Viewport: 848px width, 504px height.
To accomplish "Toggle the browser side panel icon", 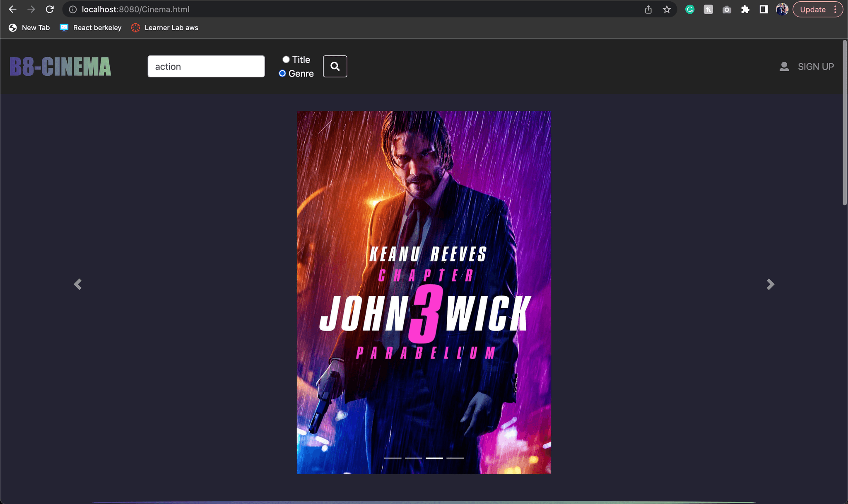I will [x=764, y=9].
